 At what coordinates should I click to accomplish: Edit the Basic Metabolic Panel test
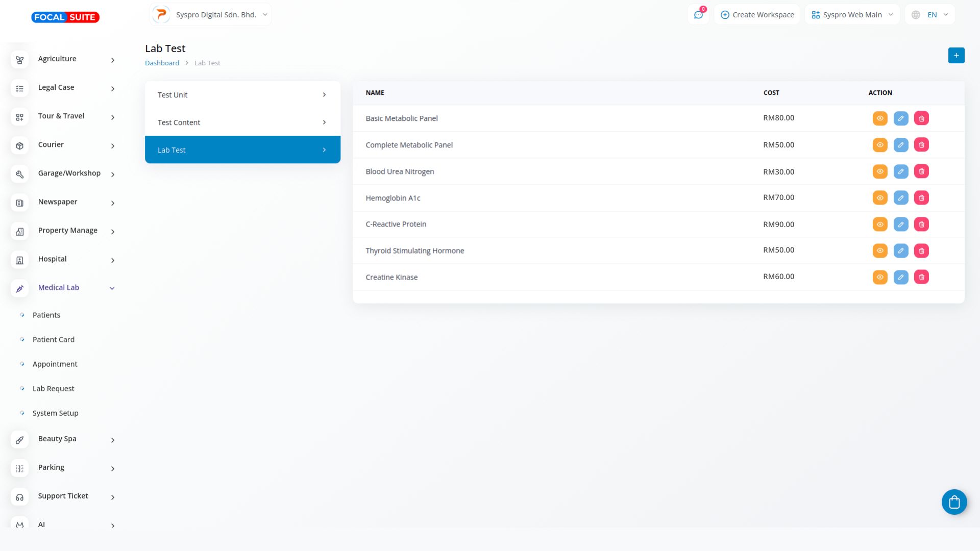(x=900, y=118)
